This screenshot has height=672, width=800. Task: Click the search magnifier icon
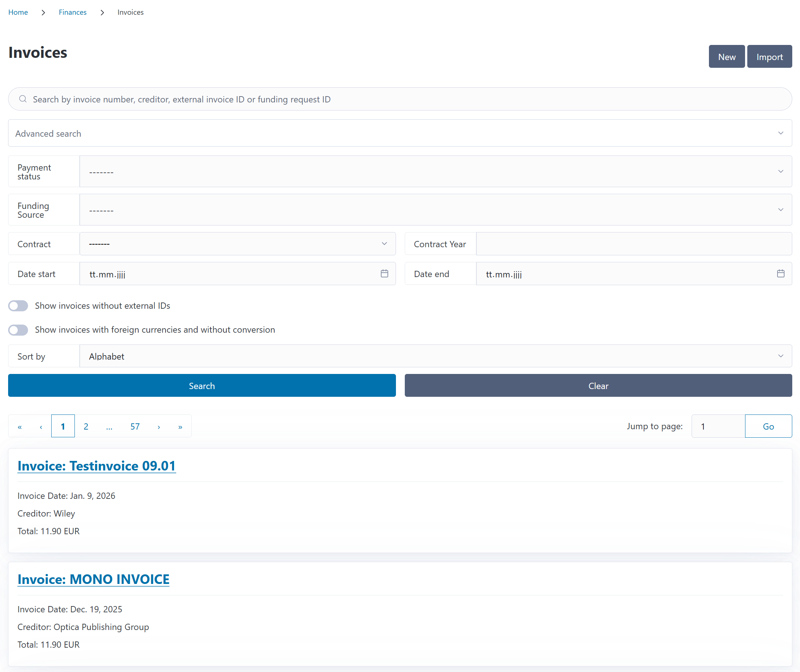tap(23, 99)
